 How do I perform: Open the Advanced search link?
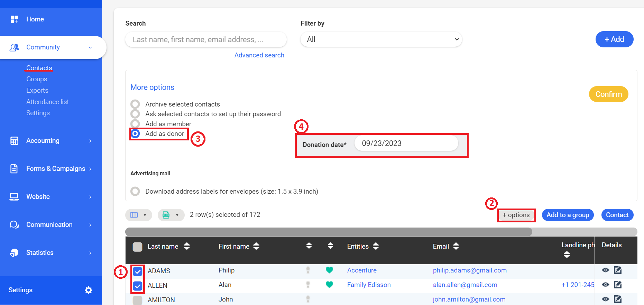(x=259, y=55)
